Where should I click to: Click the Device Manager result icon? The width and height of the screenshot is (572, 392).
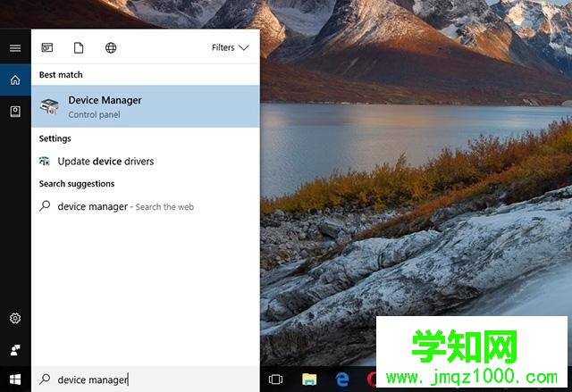coord(49,106)
